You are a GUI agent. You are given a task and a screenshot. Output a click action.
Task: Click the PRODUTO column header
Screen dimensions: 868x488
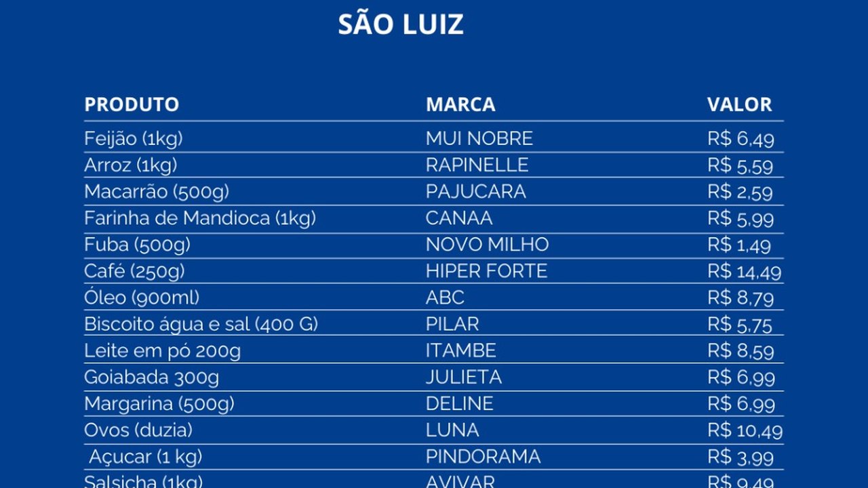coord(132,104)
